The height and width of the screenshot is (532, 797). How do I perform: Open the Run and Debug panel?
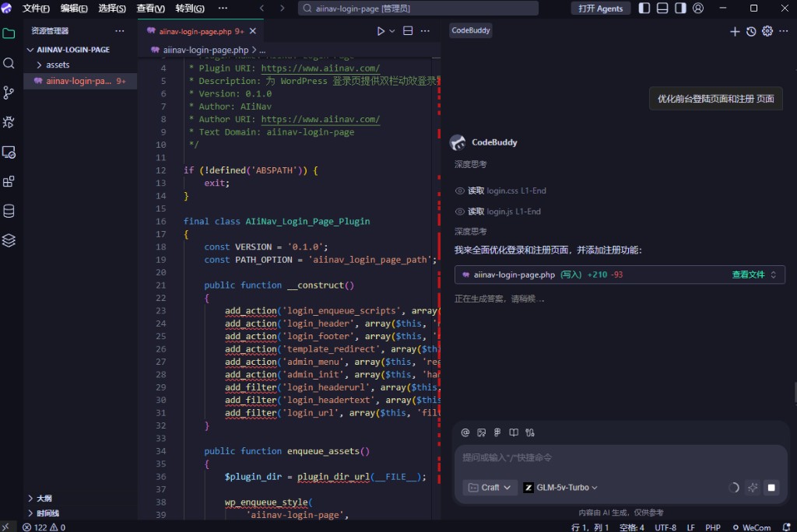[x=9, y=122]
